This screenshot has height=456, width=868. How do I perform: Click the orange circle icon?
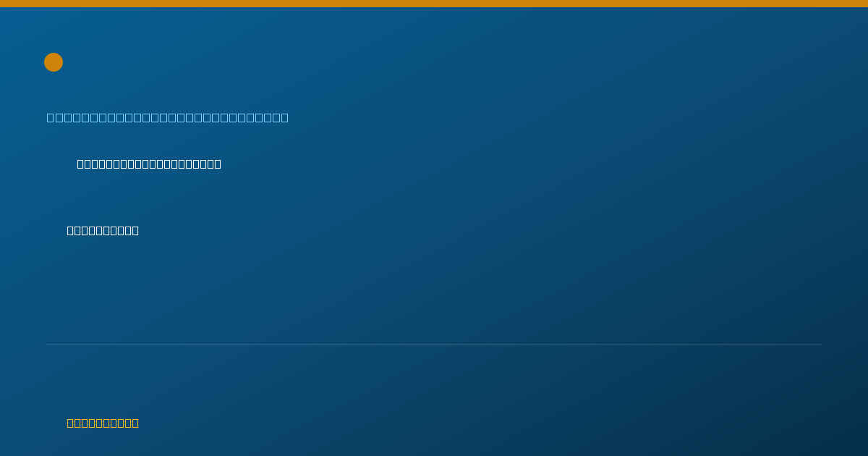click(54, 62)
